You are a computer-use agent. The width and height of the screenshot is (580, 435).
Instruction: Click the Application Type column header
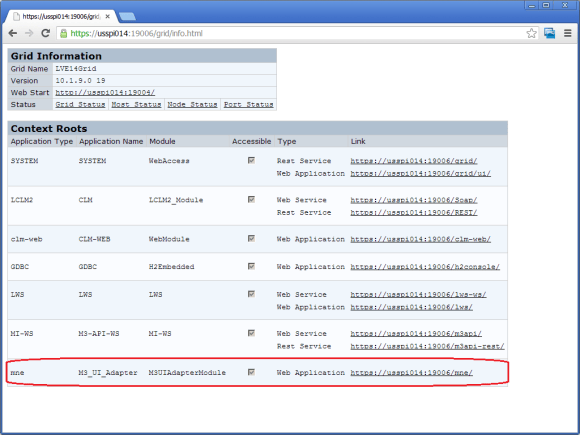42,141
